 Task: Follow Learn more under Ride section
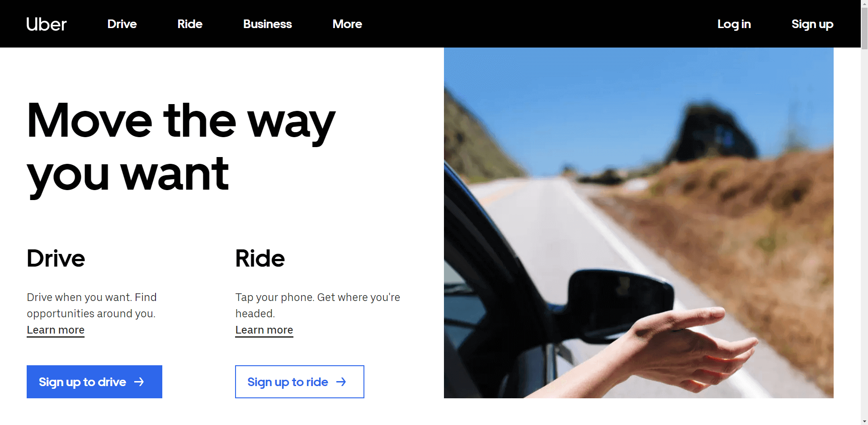point(264,330)
